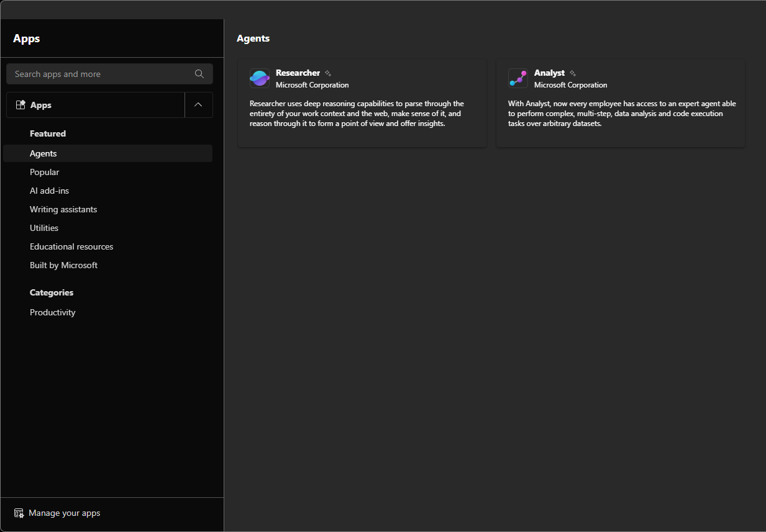Image resolution: width=766 pixels, height=532 pixels.
Task: Go to AI add-ins section
Action: click(49, 191)
